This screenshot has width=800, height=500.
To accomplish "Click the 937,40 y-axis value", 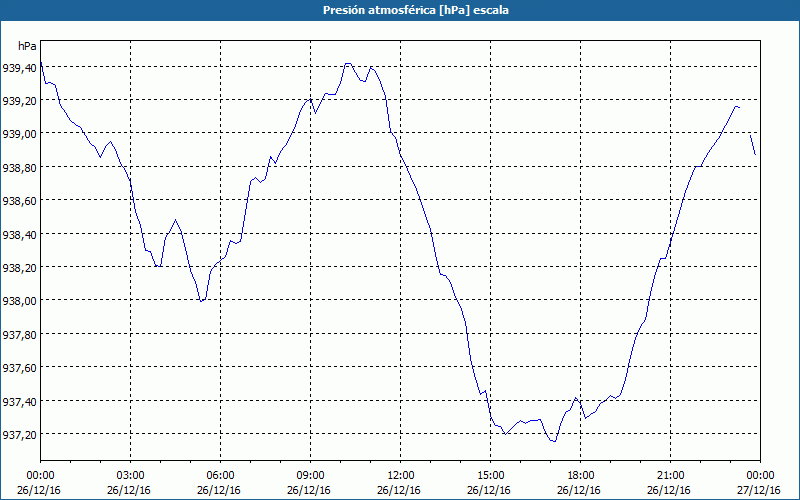I will [x=19, y=402].
